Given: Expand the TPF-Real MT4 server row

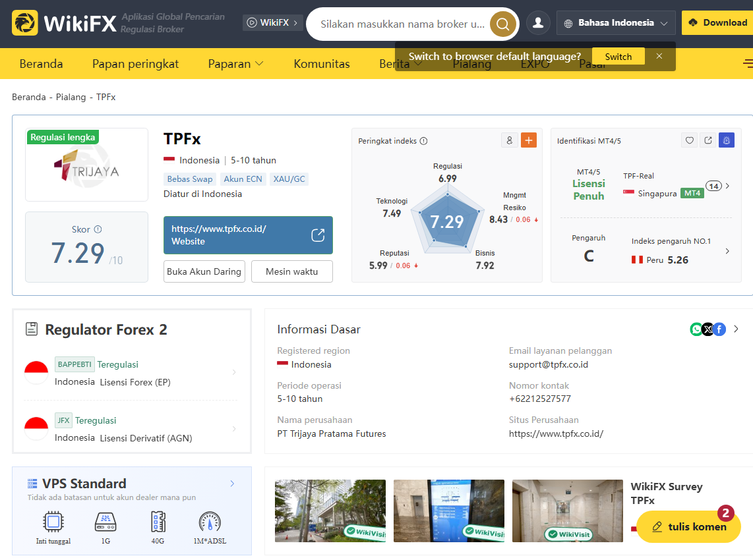Looking at the screenshot, I should [727, 186].
